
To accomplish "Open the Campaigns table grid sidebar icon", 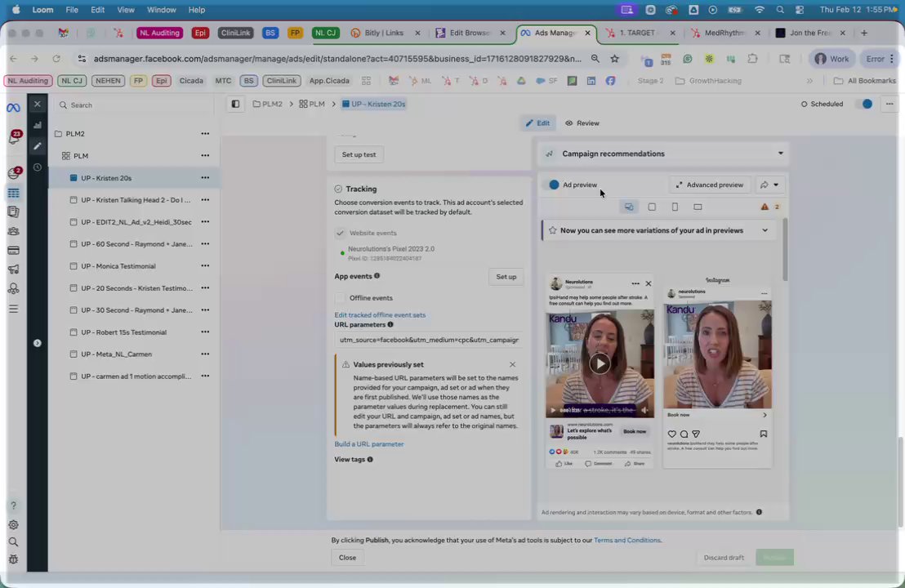I will [x=13, y=194].
